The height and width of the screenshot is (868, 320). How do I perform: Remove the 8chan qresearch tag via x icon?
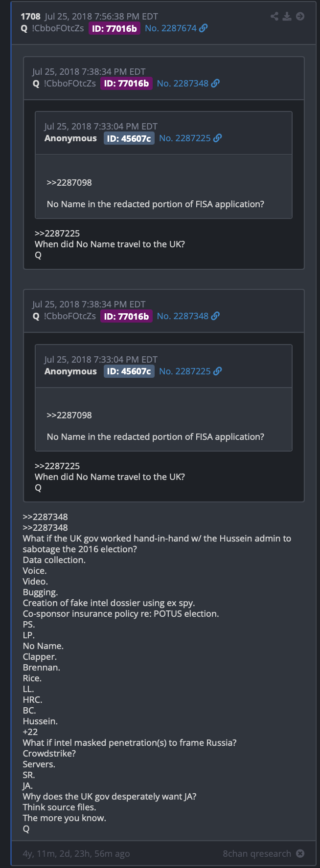[x=300, y=853]
